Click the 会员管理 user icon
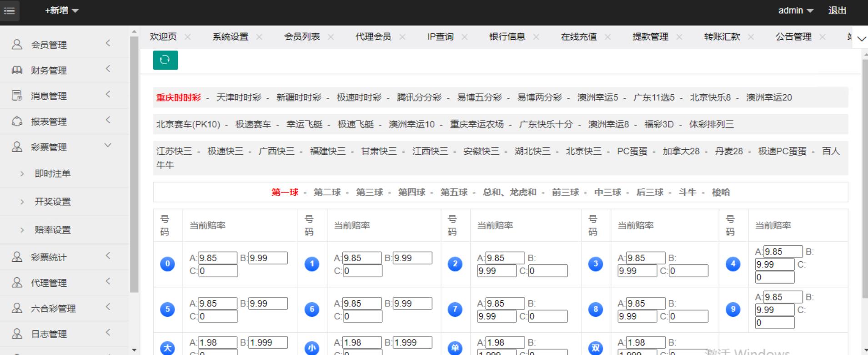This screenshot has width=868, height=355. click(x=17, y=45)
